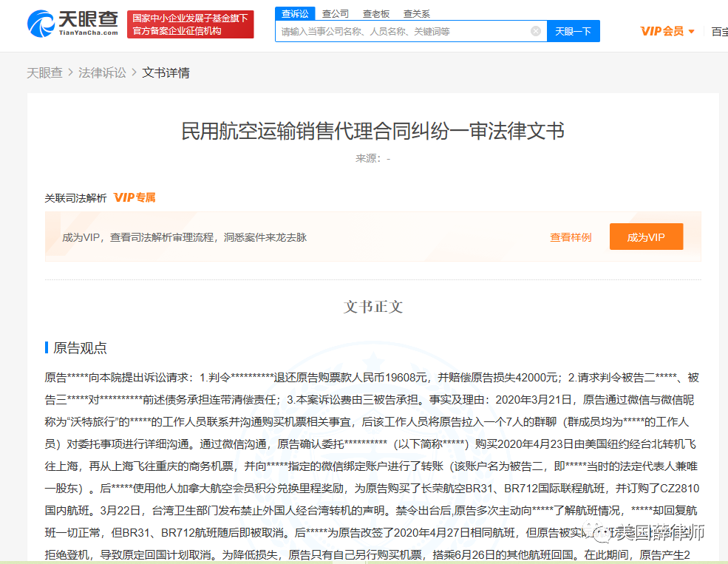
Task: Open the 查看样例 link
Action: point(570,236)
